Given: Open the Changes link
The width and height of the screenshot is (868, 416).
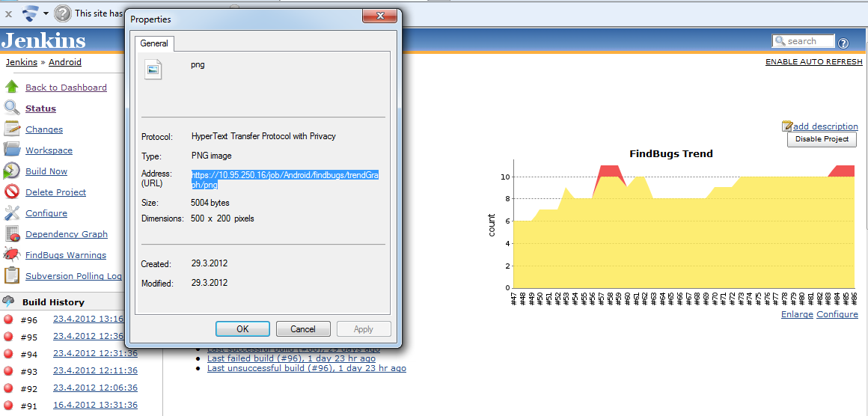Looking at the screenshot, I should click(x=43, y=129).
